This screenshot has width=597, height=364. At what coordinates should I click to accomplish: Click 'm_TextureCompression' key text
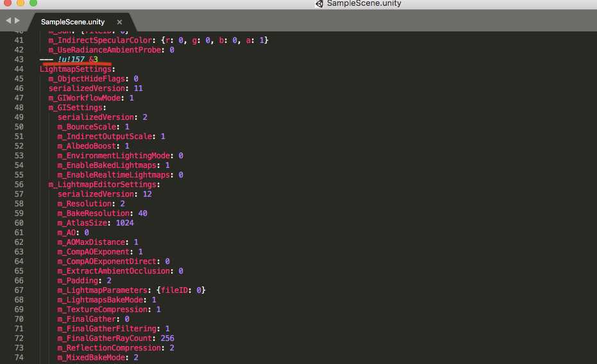[103, 310]
